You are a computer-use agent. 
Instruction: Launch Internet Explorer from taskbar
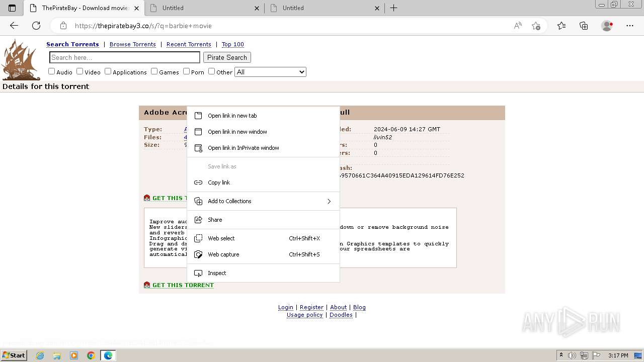[x=40, y=355]
